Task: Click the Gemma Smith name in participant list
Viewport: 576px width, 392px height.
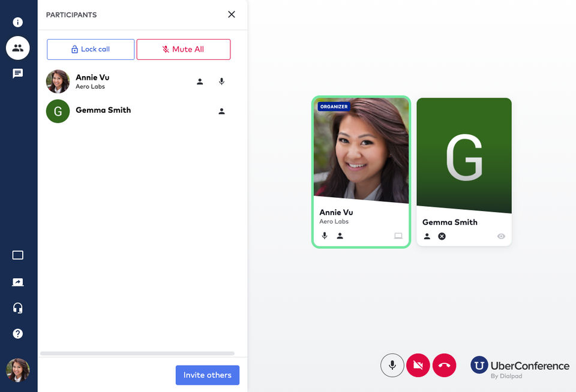Action: pyautogui.click(x=103, y=110)
